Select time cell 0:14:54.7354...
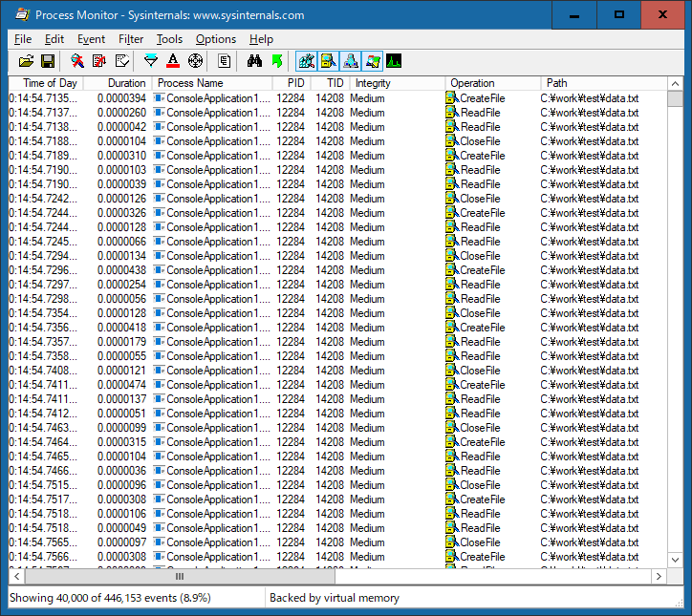 click(x=43, y=313)
